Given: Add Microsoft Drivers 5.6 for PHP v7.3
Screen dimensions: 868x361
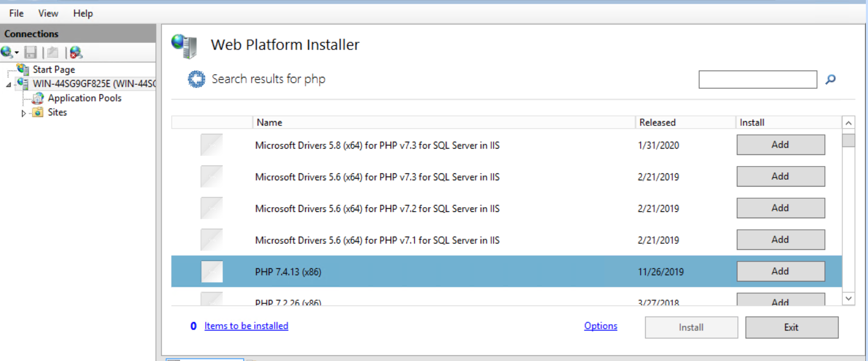Looking at the screenshot, I should tap(781, 177).
